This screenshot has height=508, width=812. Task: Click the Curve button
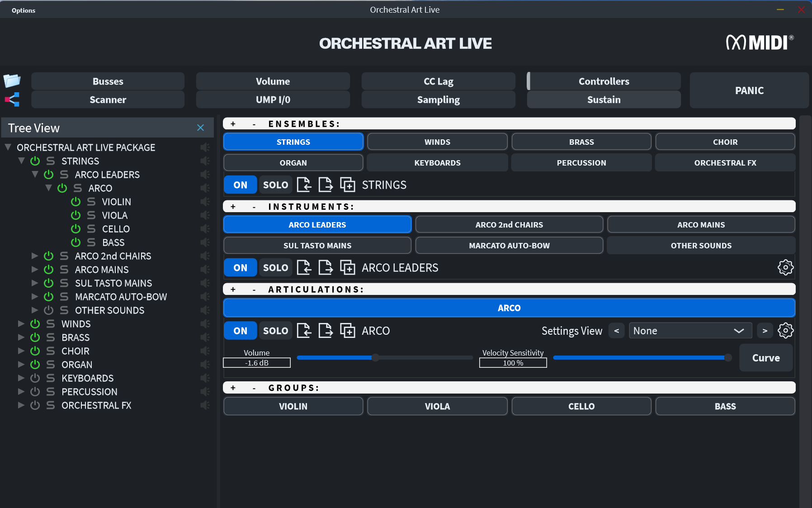pos(765,357)
